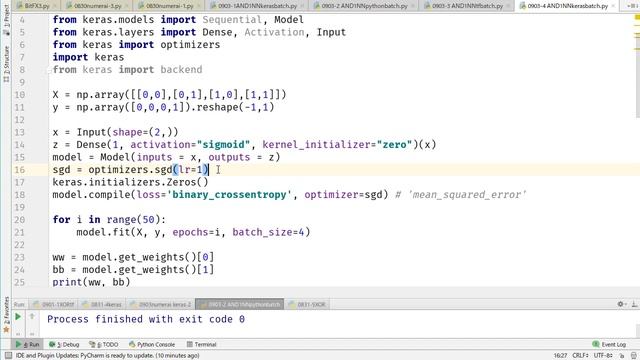Viewport: 640px width, 360px height.
Task: Click the editor vertical scrollbar
Action: click(638, 76)
